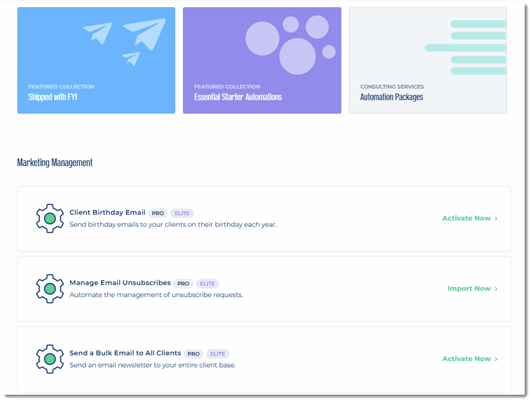Select the ELITE badge next to Manage Email Unsubscribes

(207, 283)
